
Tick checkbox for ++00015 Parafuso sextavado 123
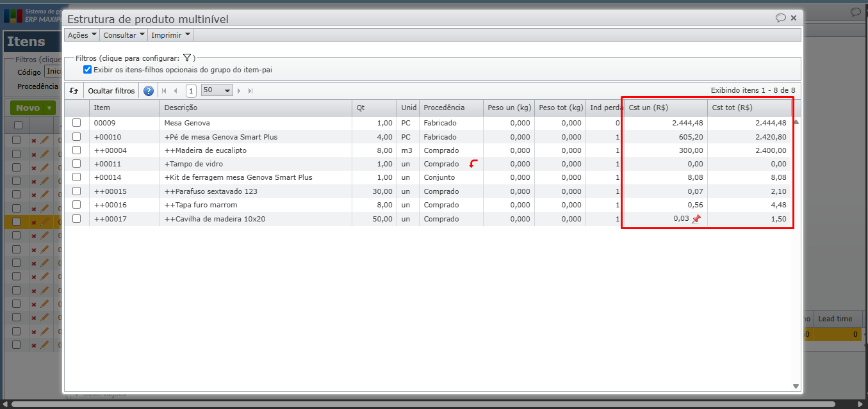coord(77,191)
